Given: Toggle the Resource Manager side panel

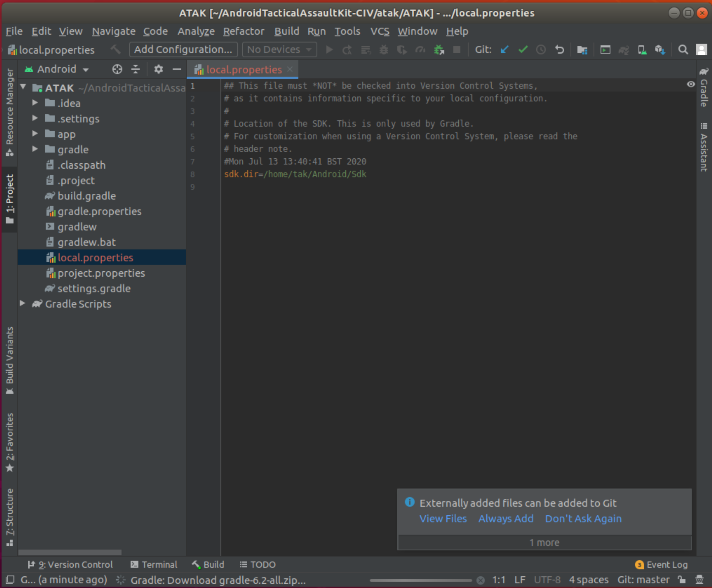Looking at the screenshot, I should pos(10,113).
